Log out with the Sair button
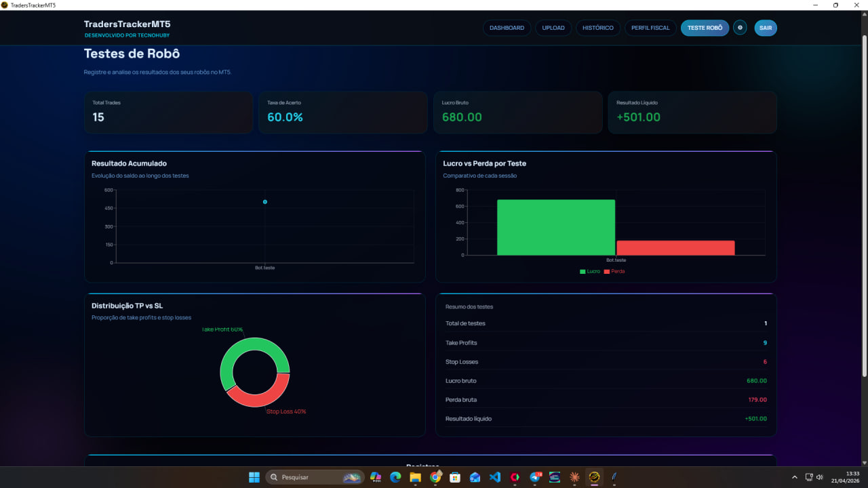Viewport: 868px width, 488px height. click(766, 28)
